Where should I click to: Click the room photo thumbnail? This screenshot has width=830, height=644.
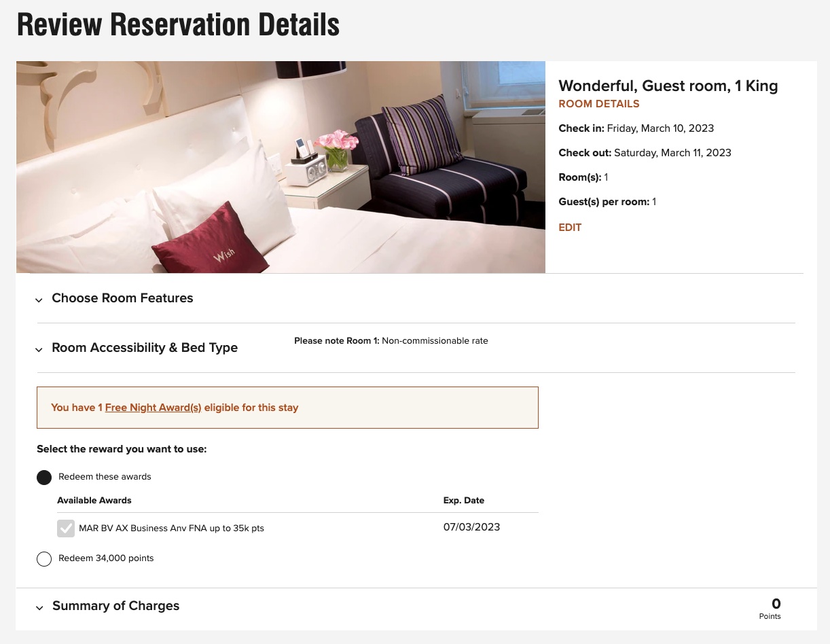click(x=281, y=167)
